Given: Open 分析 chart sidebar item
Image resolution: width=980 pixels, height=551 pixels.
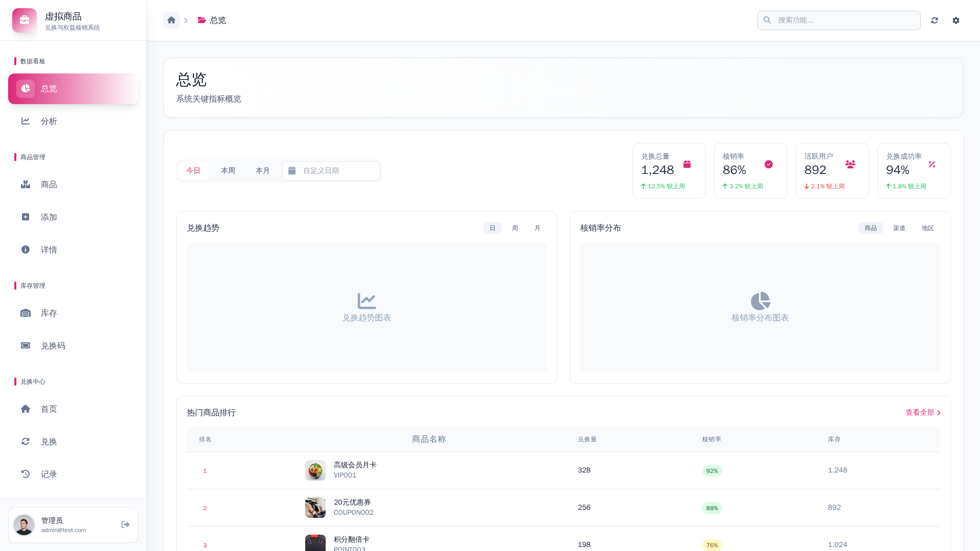Looking at the screenshot, I should (48, 121).
